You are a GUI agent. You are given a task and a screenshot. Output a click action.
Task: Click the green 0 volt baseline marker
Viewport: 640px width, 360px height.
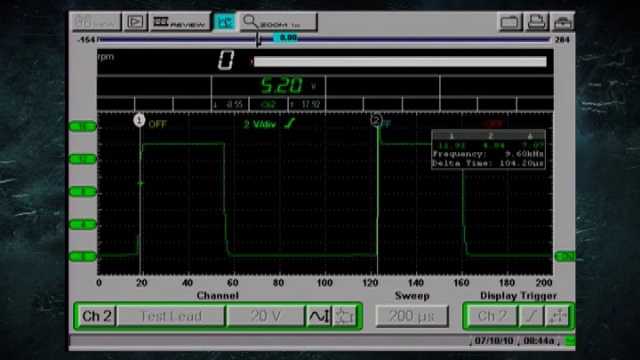[83, 257]
